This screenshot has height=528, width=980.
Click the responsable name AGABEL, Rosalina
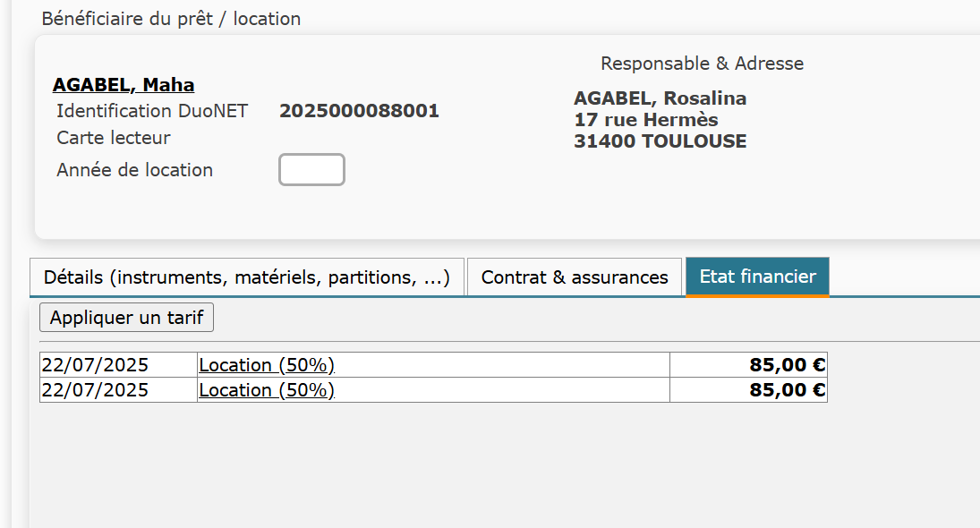click(660, 98)
